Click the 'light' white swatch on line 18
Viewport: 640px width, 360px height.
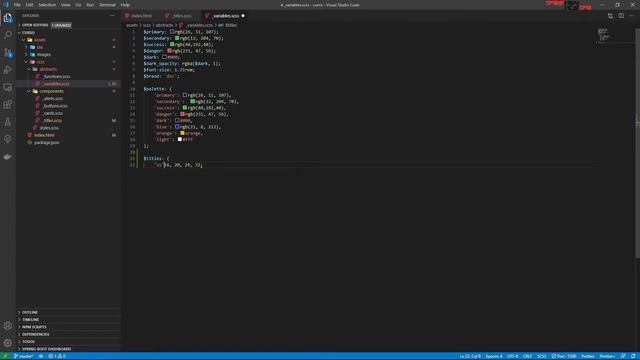coord(180,139)
